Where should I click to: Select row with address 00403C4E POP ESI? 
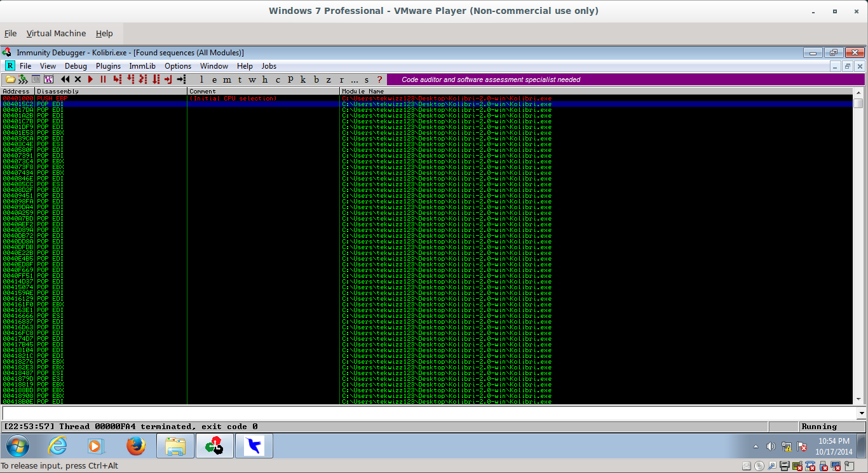coord(426,144)
